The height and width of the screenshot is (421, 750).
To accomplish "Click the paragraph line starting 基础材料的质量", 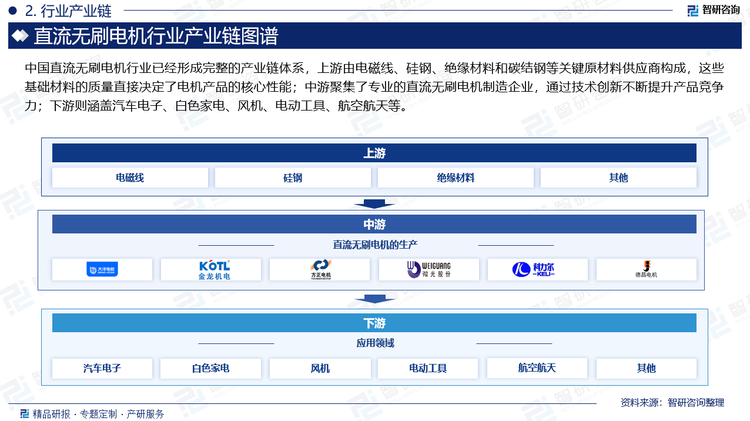I will coord(375,87).
